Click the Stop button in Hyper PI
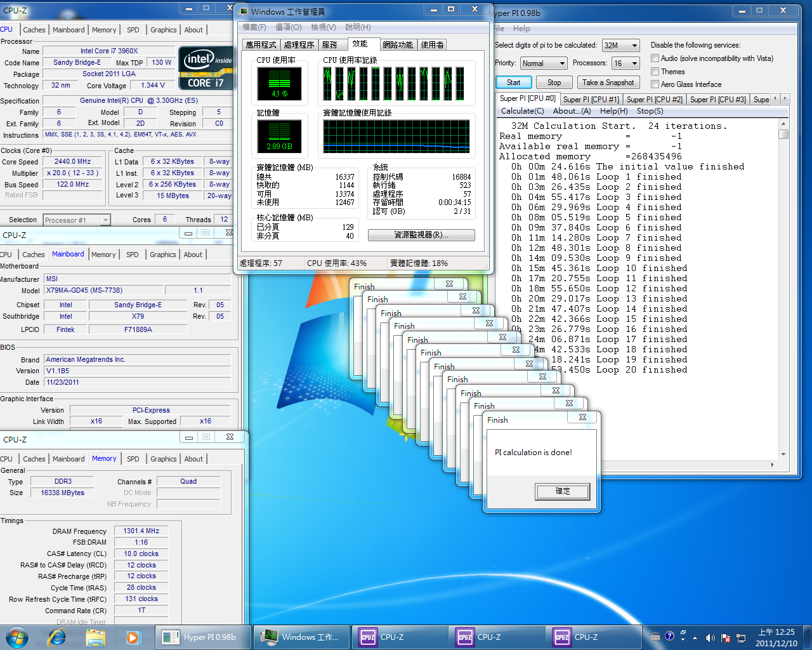The height and width of the screenshot is (650, 812). [x=554, y=83]
